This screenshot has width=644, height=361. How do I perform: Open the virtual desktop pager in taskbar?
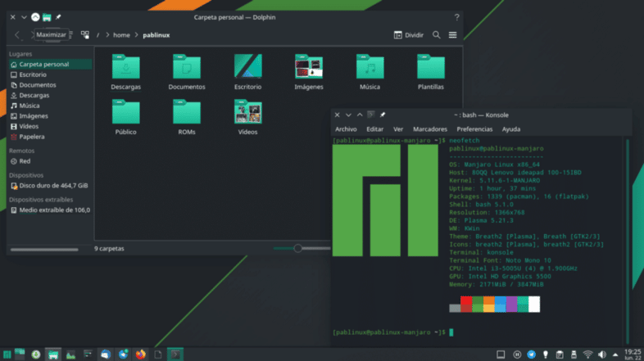click(x=20, y=354)
